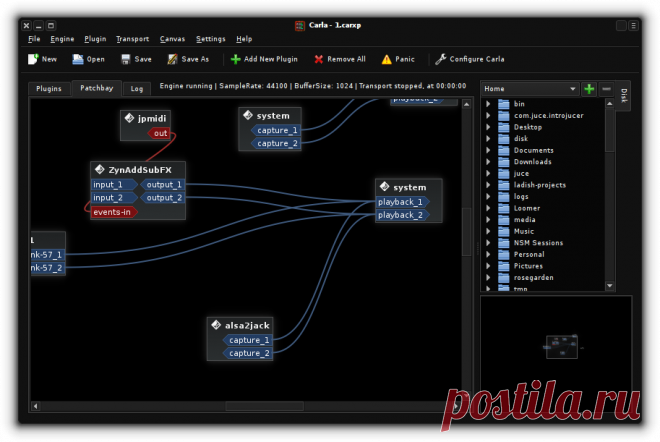Click canvas scrollbar left arrow

(35, 406)
